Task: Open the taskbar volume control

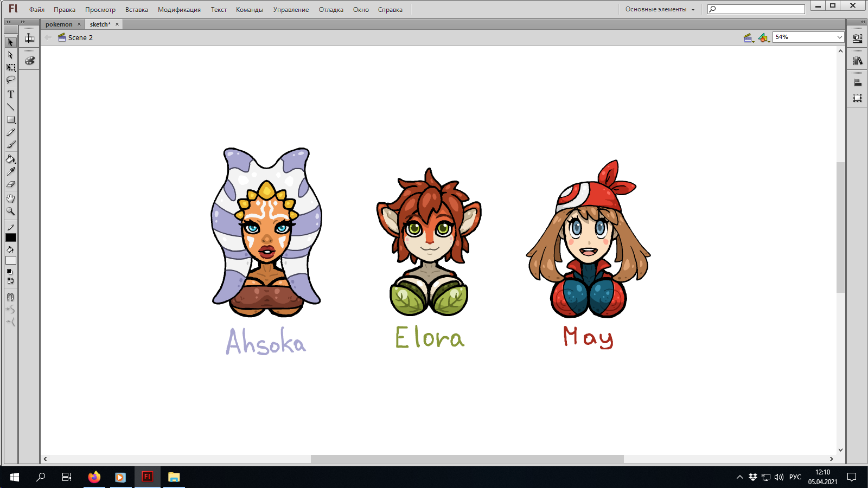Action: coord(779,477)
